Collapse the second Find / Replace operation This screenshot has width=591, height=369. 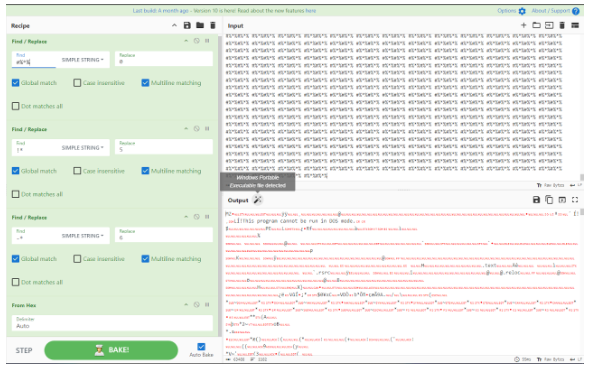186,129
